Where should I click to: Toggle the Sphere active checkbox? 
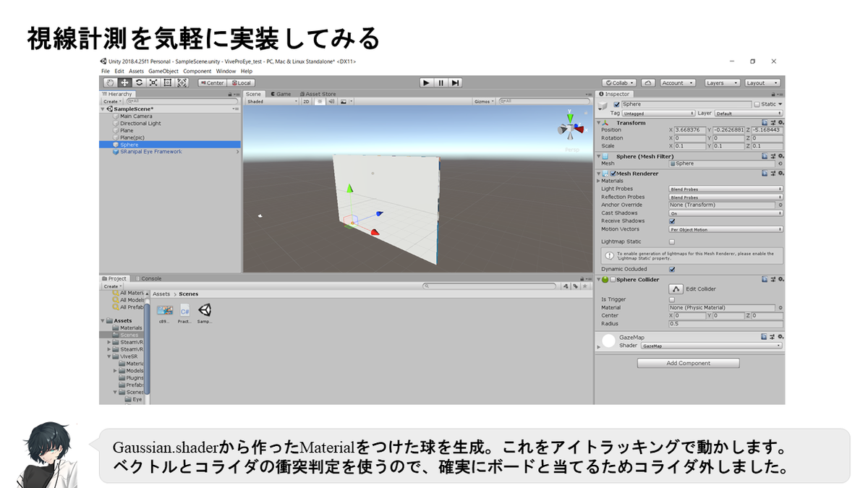click(x=616, y=104)
